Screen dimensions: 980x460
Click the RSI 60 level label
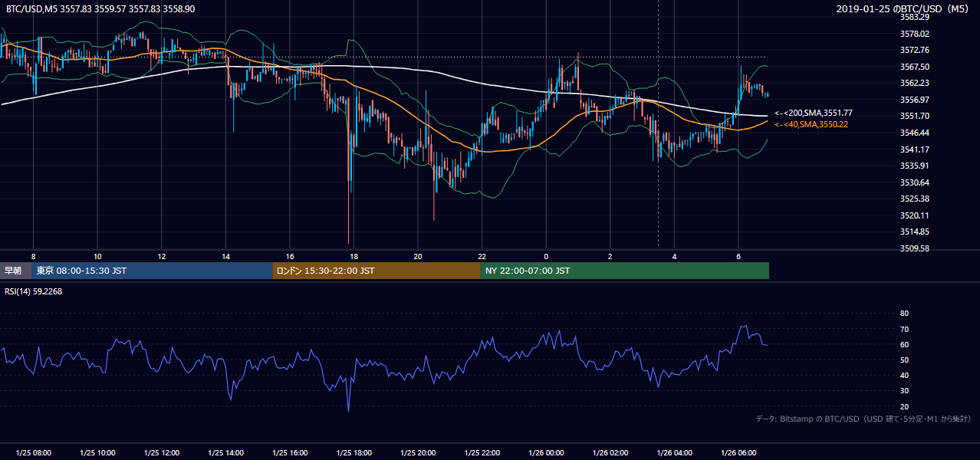click(x=904, y=344)
